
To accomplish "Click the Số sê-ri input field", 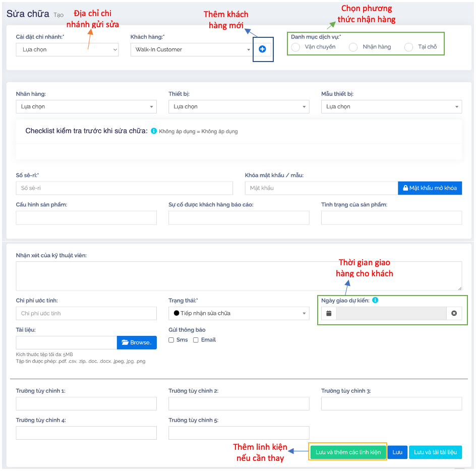I will [x=124, y=188].
